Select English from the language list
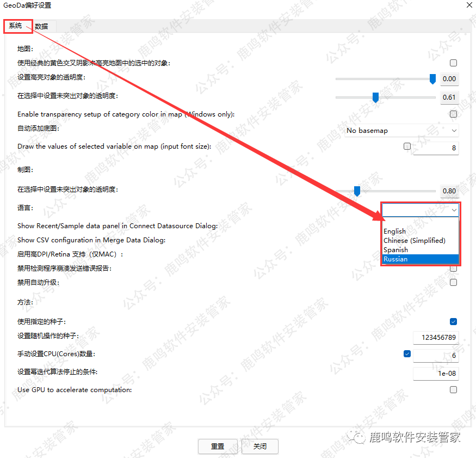Screen dimensions: 476x458 (x=395, y=231)
